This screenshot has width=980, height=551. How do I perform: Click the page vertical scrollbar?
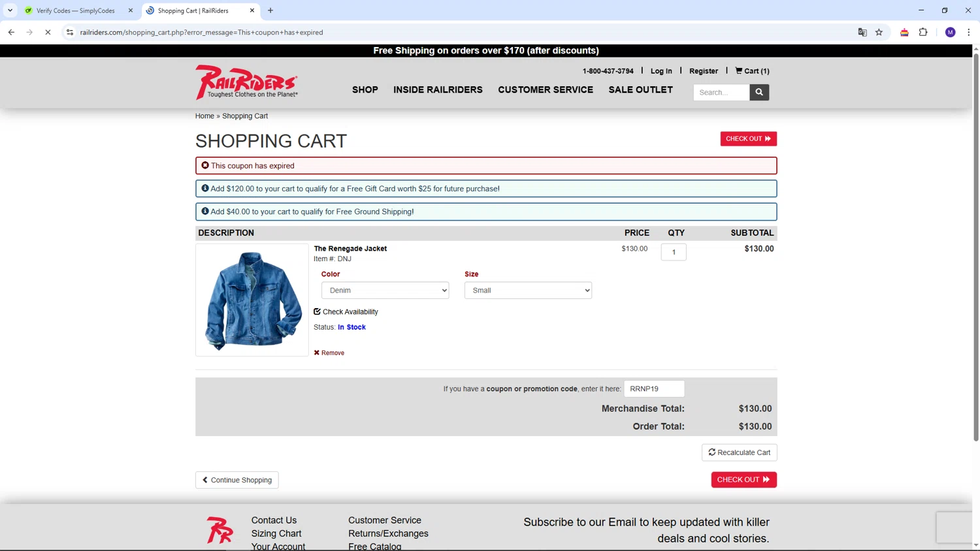click(976, 248)
